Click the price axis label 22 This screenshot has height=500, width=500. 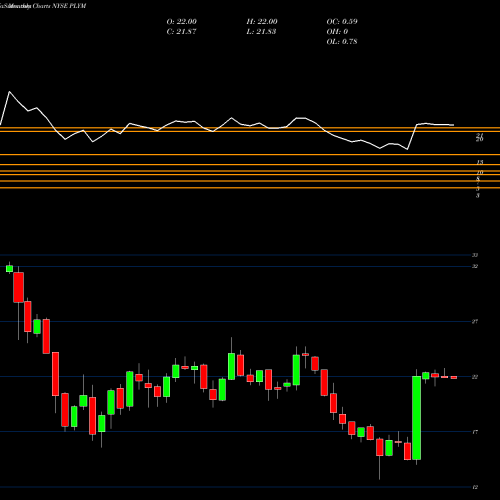pos(475,377)
